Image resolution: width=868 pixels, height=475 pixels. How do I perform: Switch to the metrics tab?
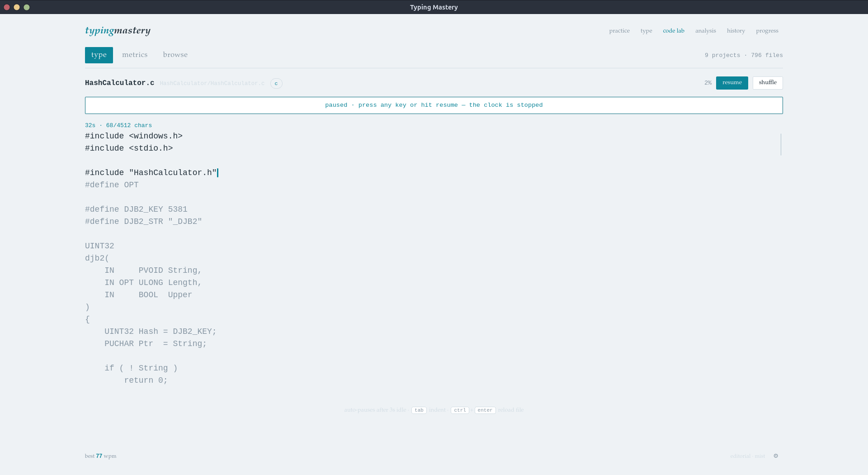135,55
